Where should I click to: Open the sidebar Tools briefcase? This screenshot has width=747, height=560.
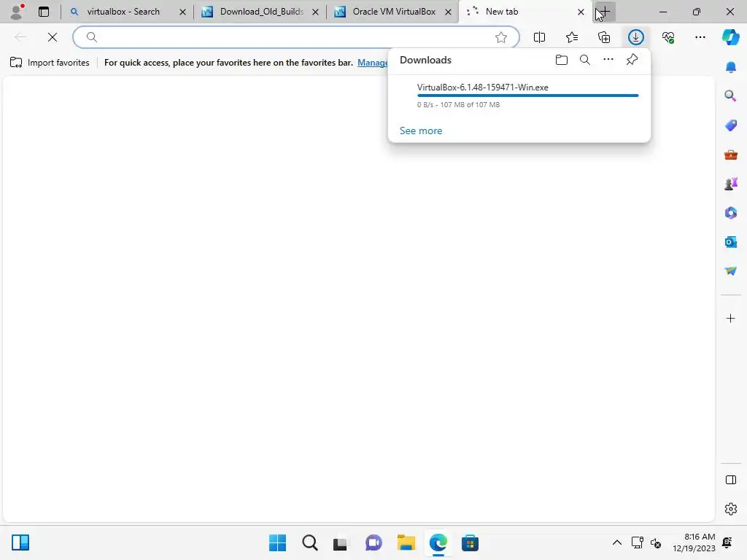coord(730,155)
